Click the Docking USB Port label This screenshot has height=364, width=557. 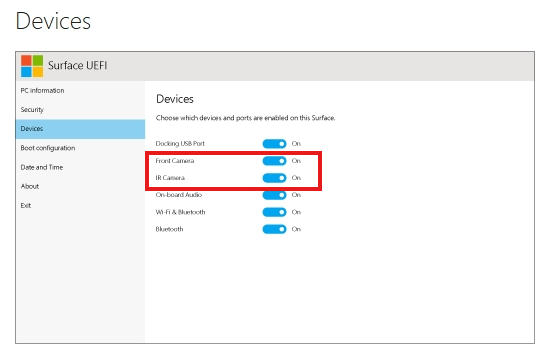(x=180, y=144)
